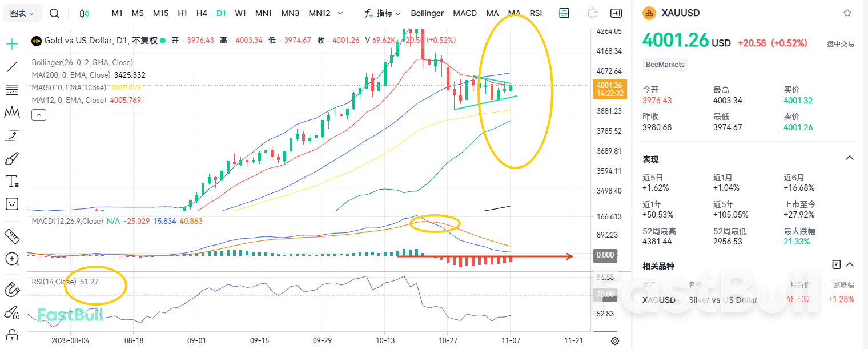The width and height of the screenshot is (868, 349).
Task: Open the measure ruler tool
Action: (x=11, y=236)
